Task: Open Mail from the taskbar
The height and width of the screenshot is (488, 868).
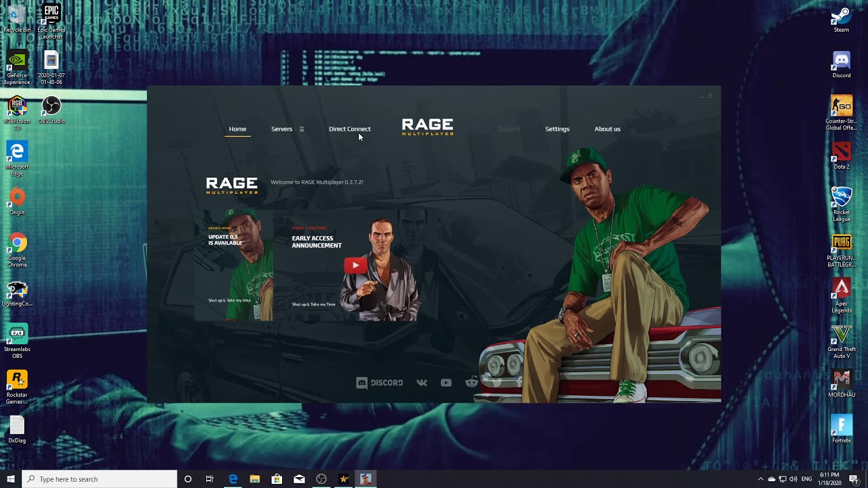Action: click(299, 479)
